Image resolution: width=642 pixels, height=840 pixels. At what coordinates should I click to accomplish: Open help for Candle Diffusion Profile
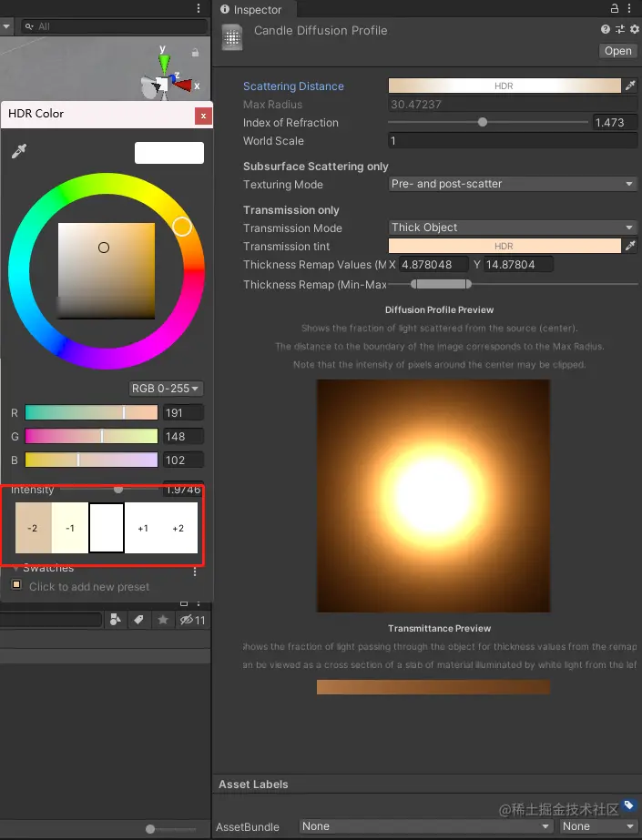click(605, 29)
